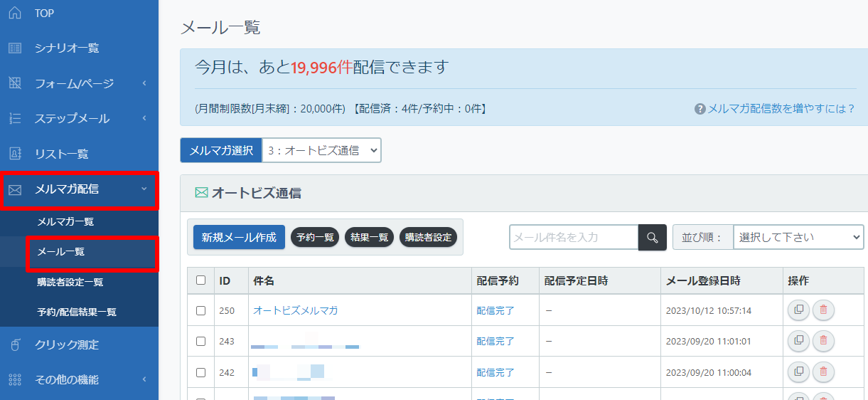
Task: Check the checkbox for mail ID 250
Action: point(200,310)
